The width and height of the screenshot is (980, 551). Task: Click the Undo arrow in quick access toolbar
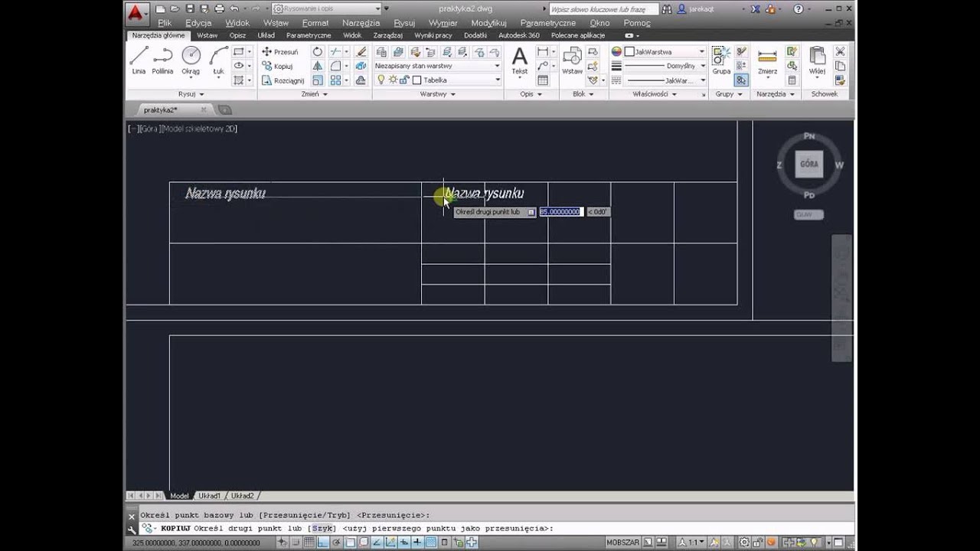click(234, 9)
